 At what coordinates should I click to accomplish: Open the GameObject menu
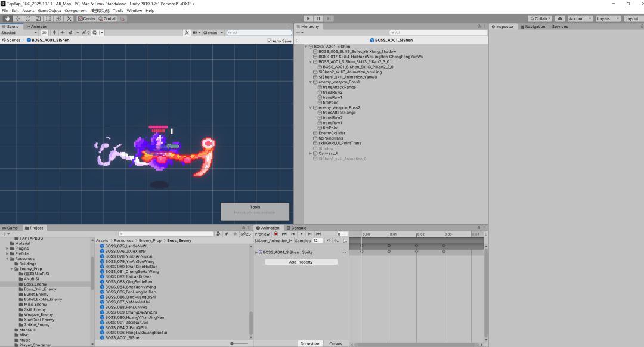[x=49, y=11]
